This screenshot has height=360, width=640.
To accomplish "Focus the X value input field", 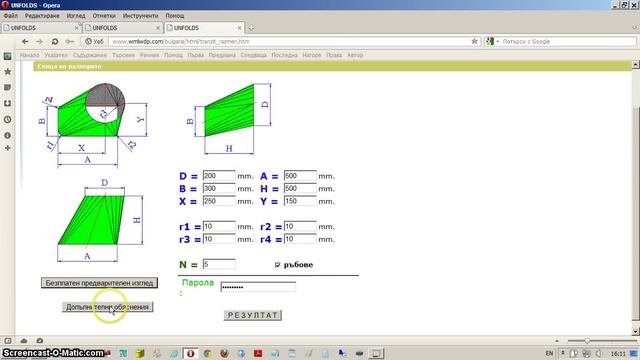I will point(219,201).
